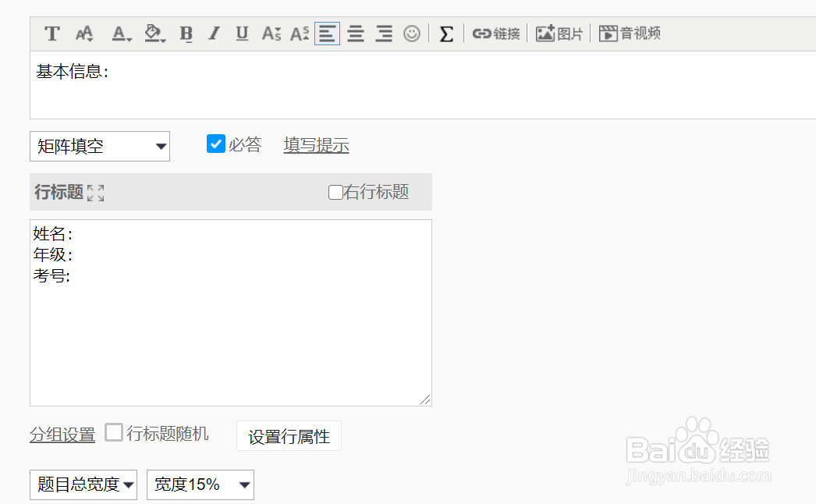Open the 分组设置 link

62,435
